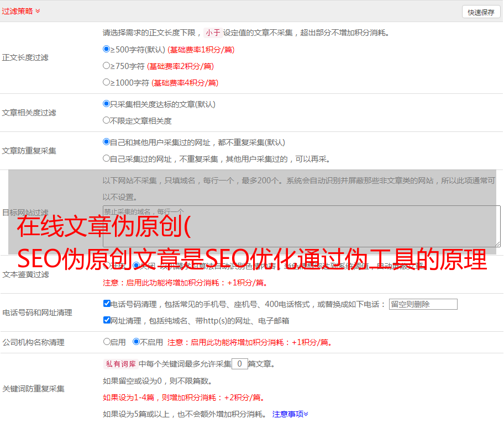Image resolution: width=504 pixels, height=424 pixels.
Task: Click the 文章防重复采集 row label
Action: [29, 151]
